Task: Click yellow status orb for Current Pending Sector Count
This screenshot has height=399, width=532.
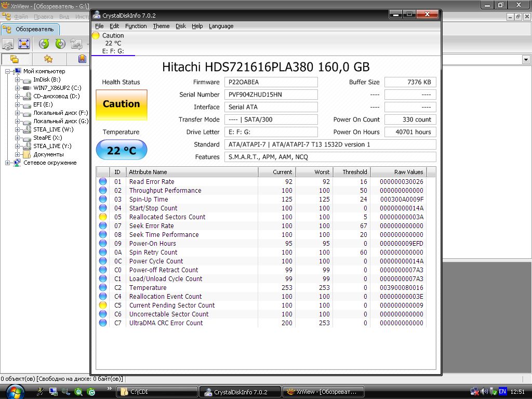Action: click(103, 305)
